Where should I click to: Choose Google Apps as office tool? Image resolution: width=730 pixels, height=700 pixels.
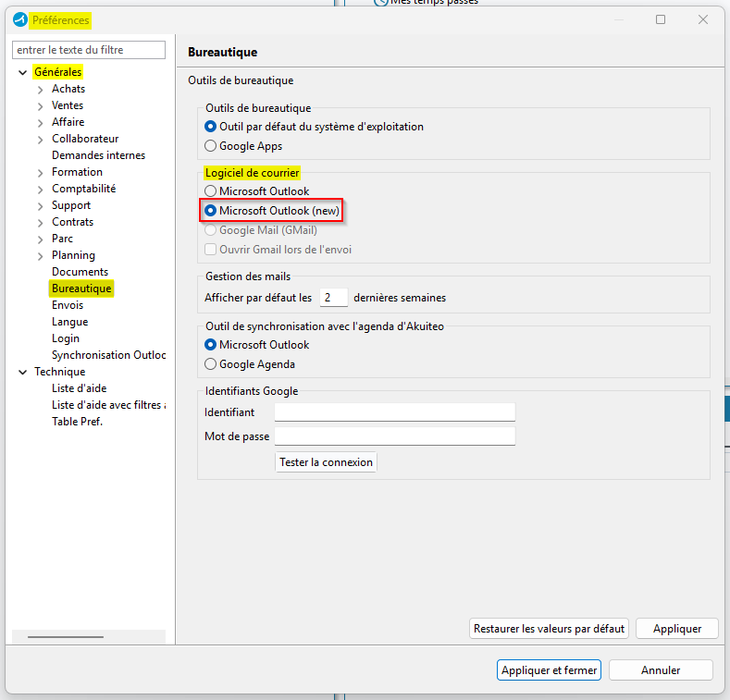210,146
